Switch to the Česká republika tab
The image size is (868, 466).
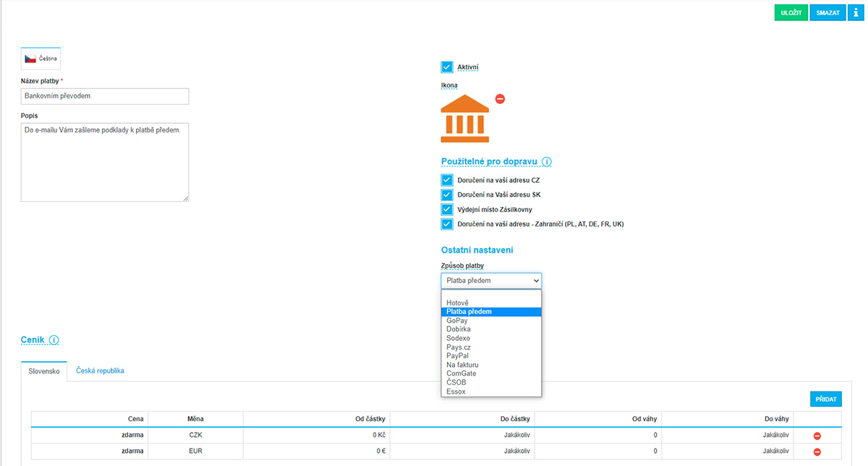[x=100, y=371]
